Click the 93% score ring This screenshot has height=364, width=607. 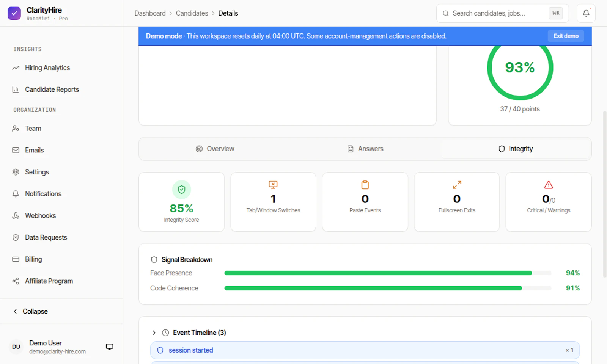coord(520,67)
